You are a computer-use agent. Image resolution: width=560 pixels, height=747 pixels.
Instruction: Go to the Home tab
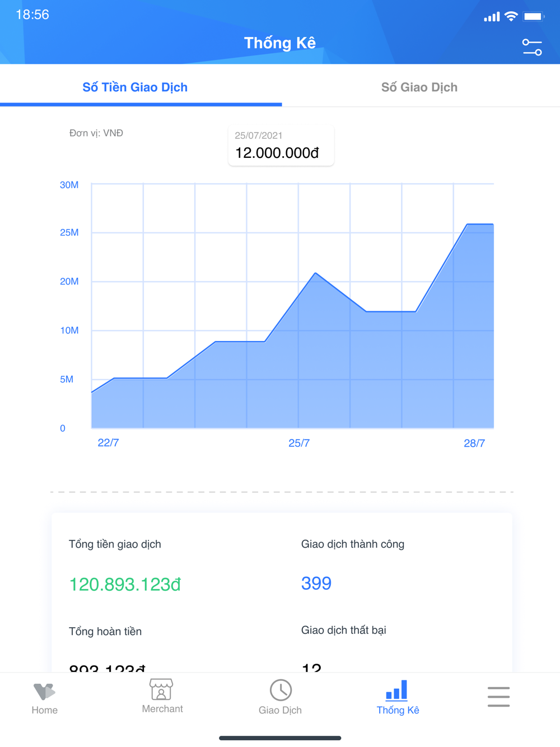click(x=45, y=698)
